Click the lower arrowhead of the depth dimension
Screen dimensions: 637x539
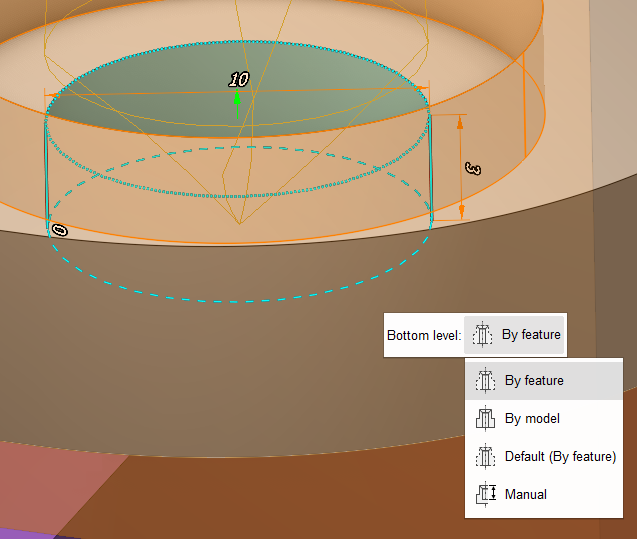[461, 213]
